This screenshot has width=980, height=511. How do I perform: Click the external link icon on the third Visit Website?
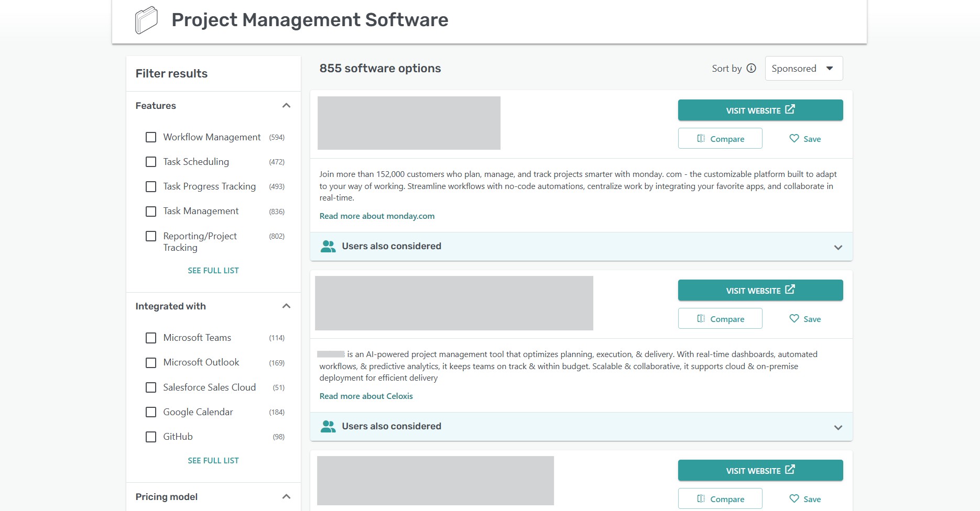(x=790, y=470)
